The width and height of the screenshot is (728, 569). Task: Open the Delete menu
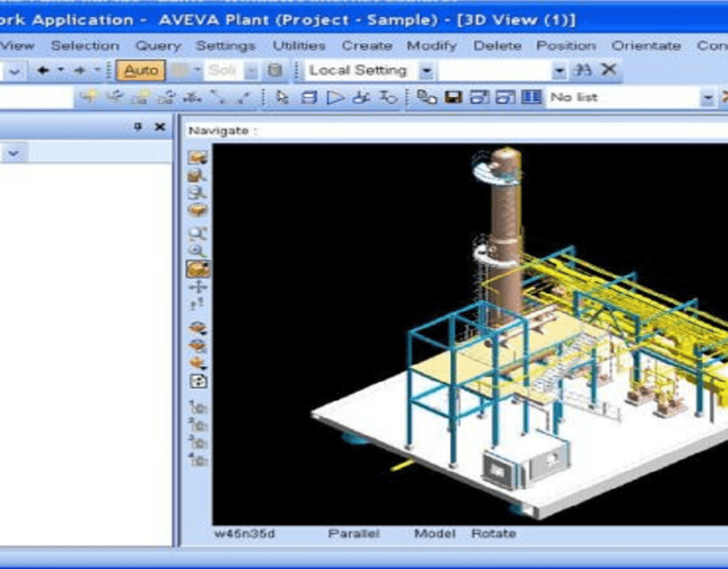(x=497, y=46)
